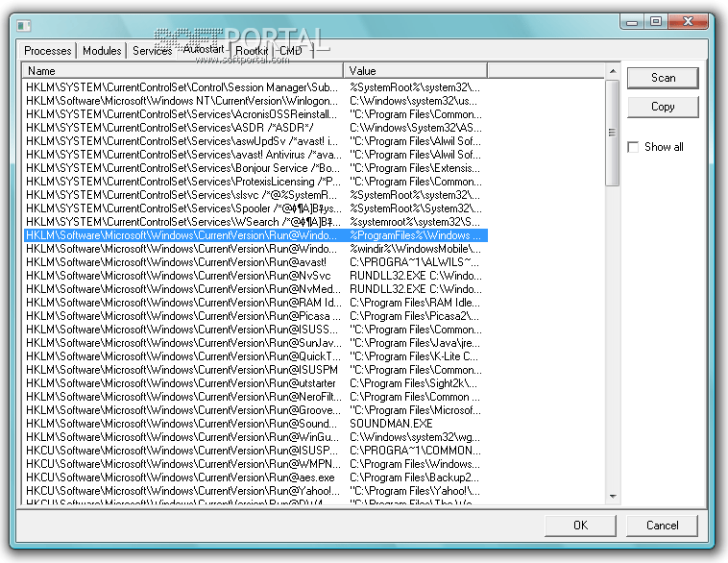Click the vertical scrollbar thumb
This screenshot has width=728, height=563.
613,133
